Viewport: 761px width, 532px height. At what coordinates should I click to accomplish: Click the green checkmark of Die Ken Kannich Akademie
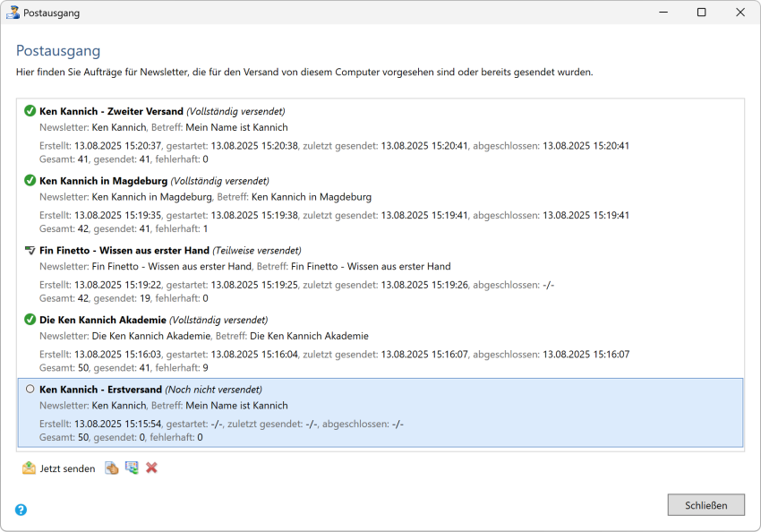pos(30,320)
